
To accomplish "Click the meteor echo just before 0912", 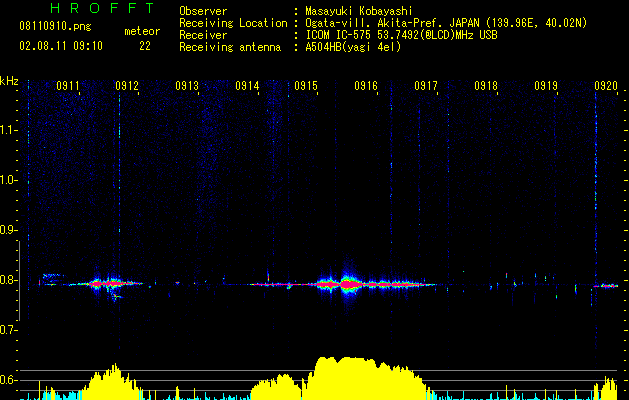I will coord(106,284).
